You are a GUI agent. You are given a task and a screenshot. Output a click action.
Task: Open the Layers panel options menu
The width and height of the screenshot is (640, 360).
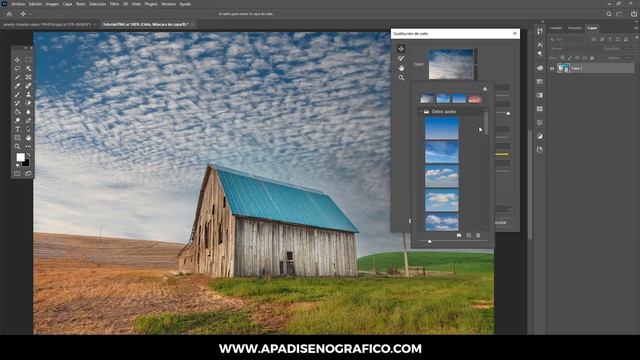(x=636, y=28)
